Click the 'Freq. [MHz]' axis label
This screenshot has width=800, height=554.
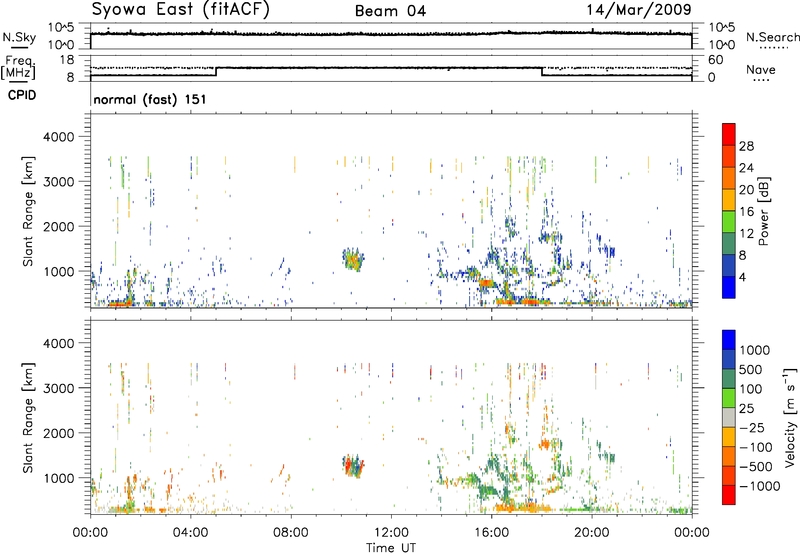tap(19, 68)
